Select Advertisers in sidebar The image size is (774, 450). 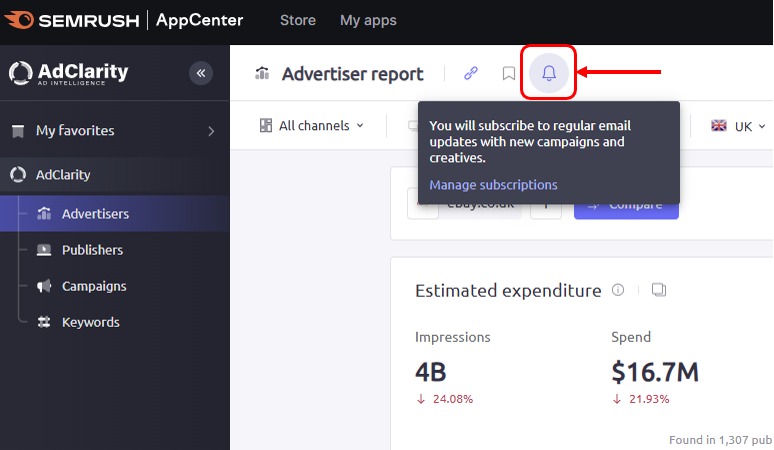point(95,214)
